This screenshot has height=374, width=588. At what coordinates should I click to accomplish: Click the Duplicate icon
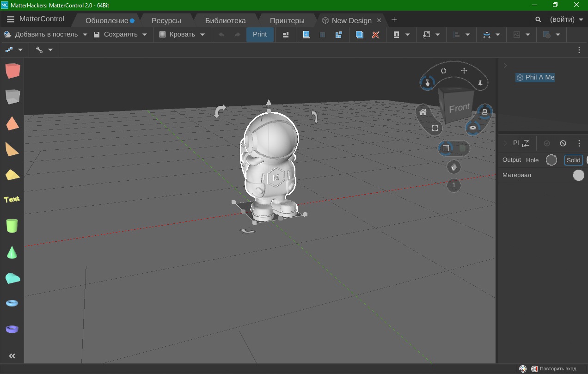(x=360, y=35)
